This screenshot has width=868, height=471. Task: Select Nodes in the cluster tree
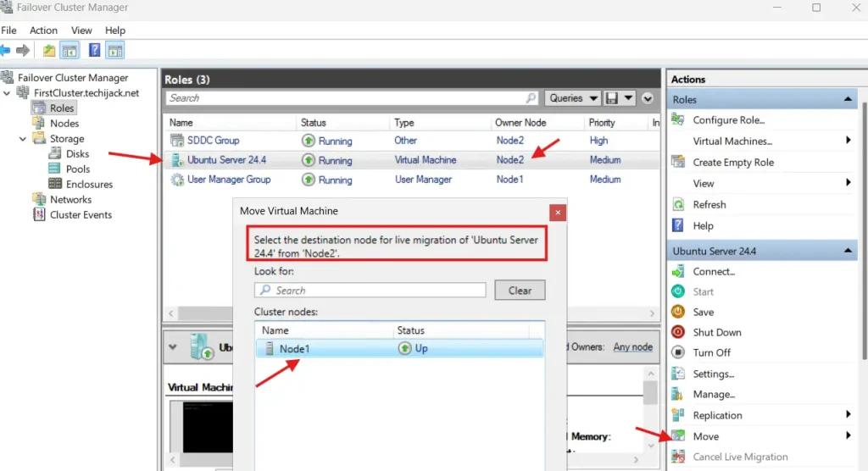64,124
